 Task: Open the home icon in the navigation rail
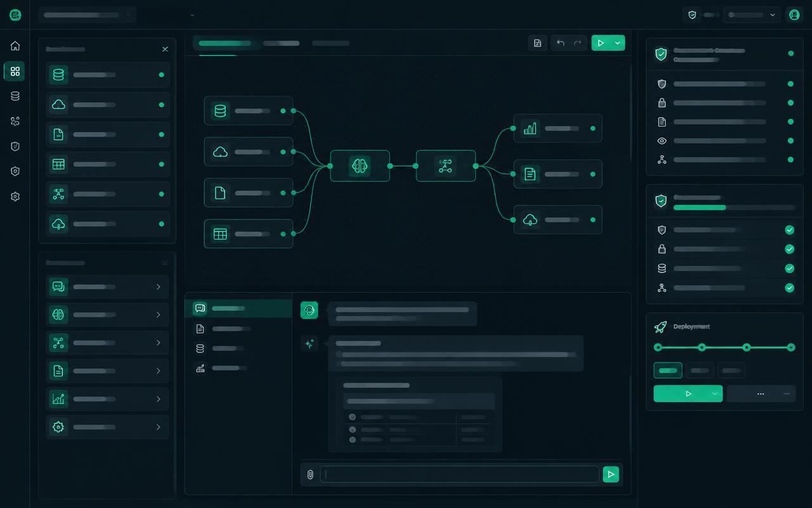coord(15,46)
